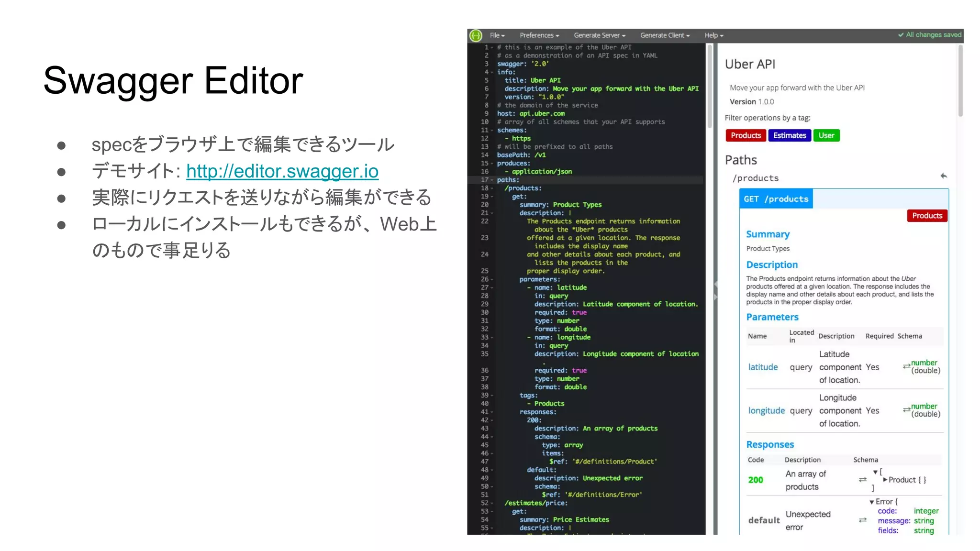Click the Parameters section heading
The height and width of the screenshot is (551, 980).
click(772, 317)
